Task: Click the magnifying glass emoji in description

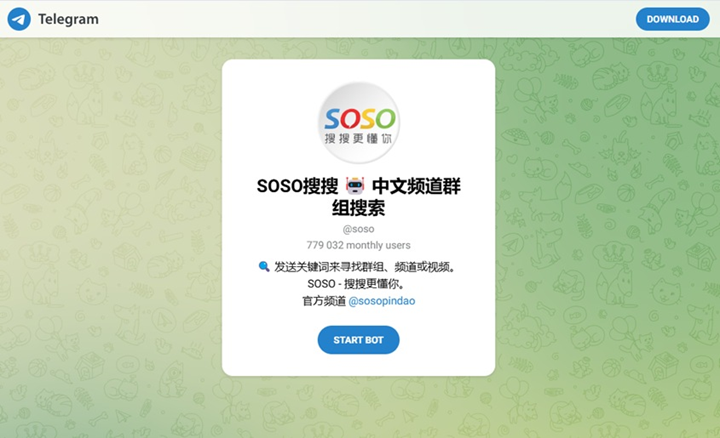Action: pyautogui.click(x=264, y=266)
